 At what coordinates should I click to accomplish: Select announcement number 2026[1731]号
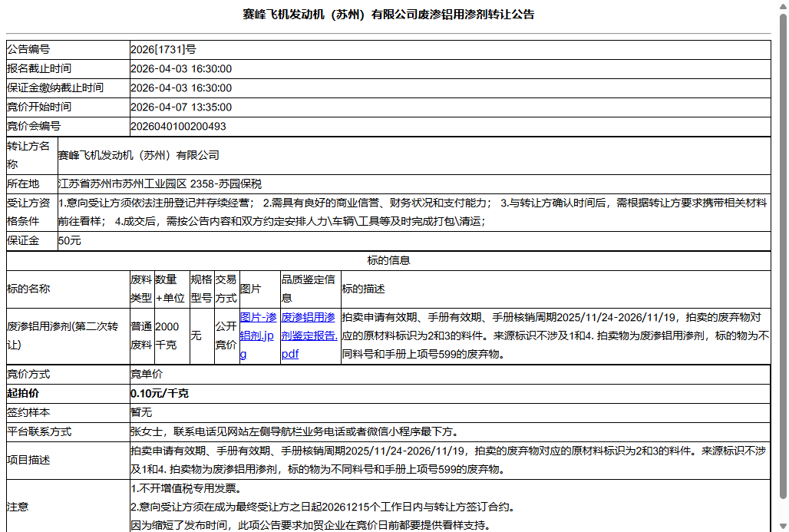click(x=163, y=49)
